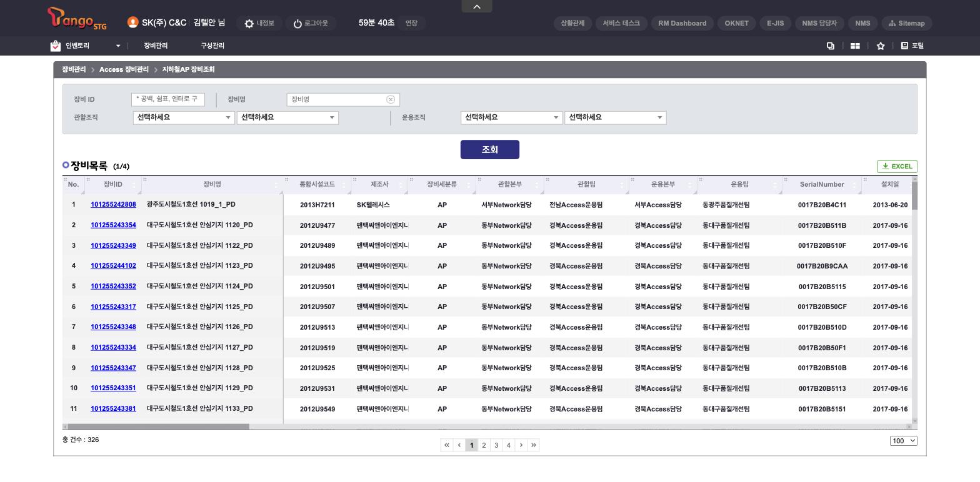Expand the 인벤토리 menu dropdown arrow

pyautogui.click(x=118, y=46)
